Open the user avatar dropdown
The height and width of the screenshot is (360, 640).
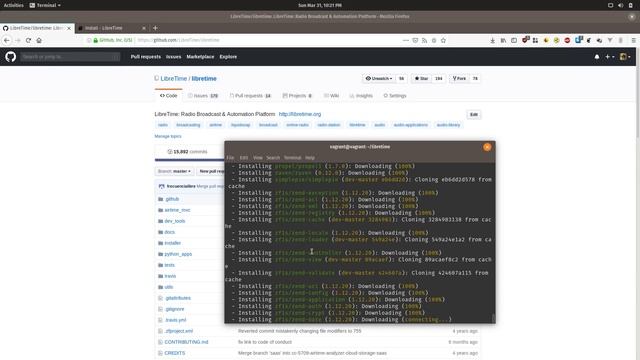coord(625,57)
